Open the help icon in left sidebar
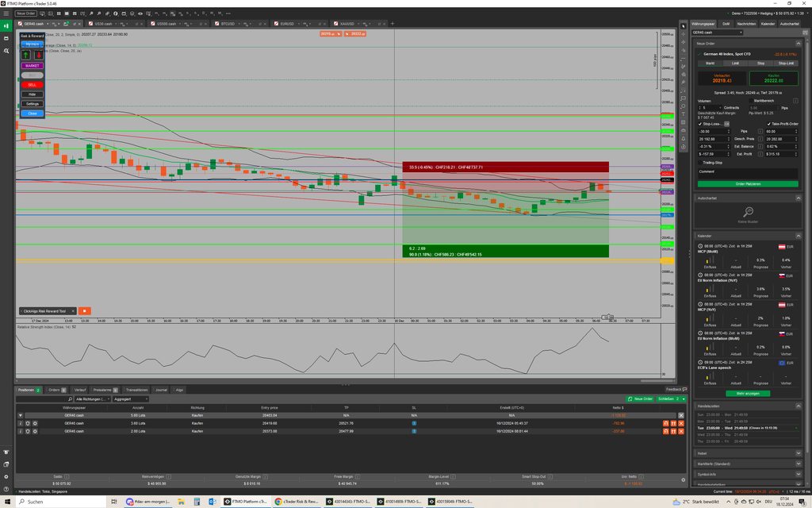Image resolution: width=812 pixels, height=508 pixels. [6, 489]
